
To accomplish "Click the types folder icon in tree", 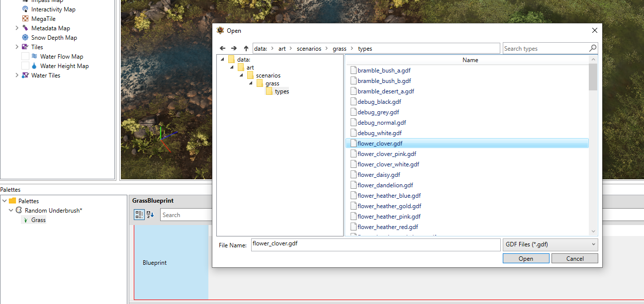I will coord(269,91).
